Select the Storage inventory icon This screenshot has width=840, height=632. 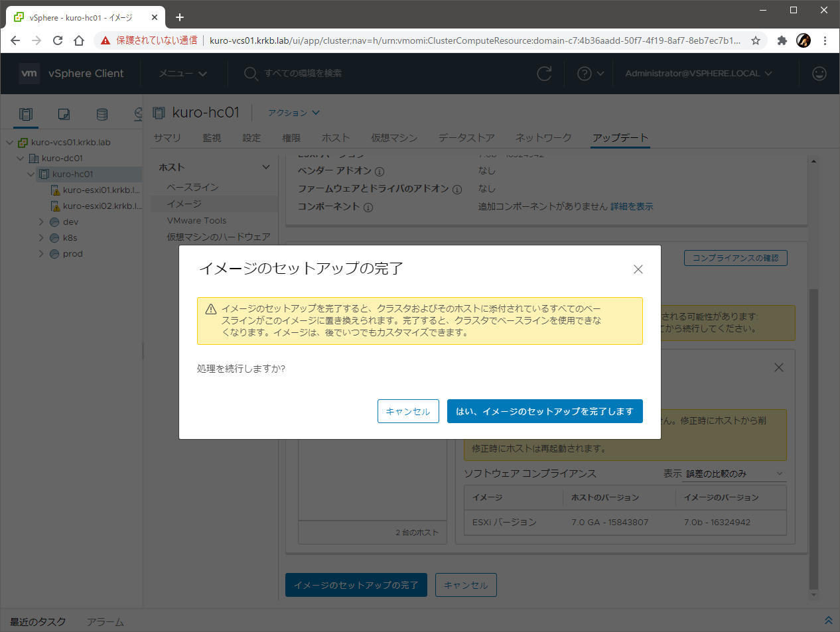click(102, 114)
